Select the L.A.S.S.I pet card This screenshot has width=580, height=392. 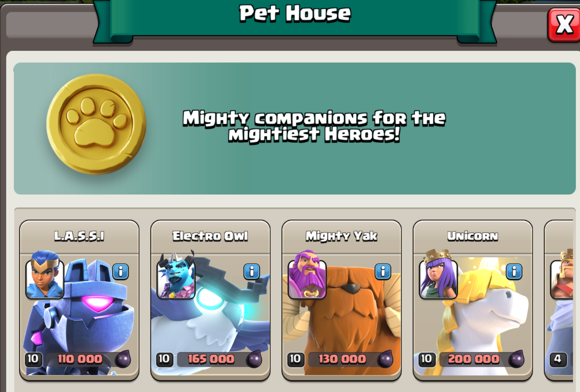79,301
